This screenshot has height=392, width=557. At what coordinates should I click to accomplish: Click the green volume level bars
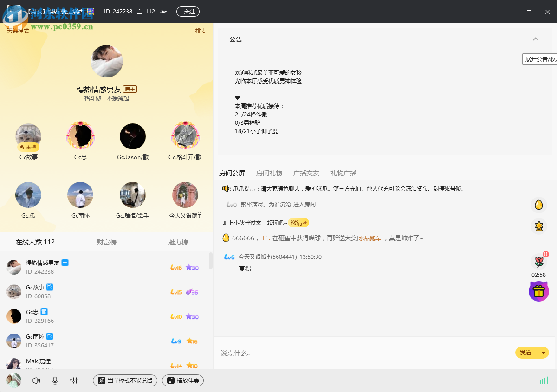coord(544,380)
